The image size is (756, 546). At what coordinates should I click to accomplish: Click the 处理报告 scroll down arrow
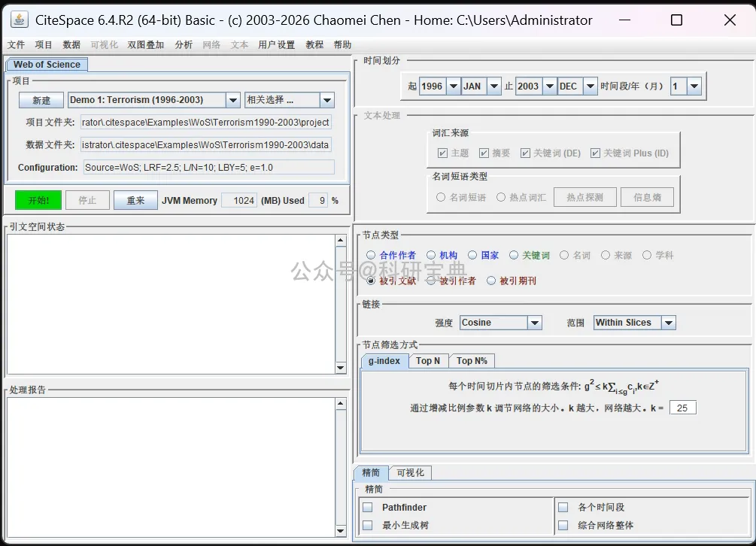(341, 531)
